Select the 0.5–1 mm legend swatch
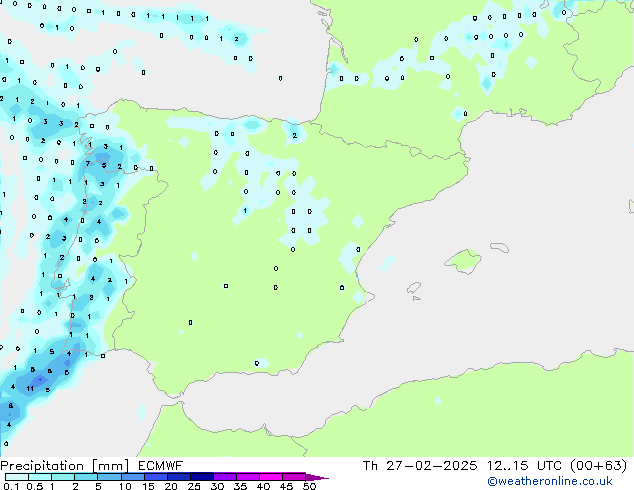 pyautogui.click(x=40, y=477)
